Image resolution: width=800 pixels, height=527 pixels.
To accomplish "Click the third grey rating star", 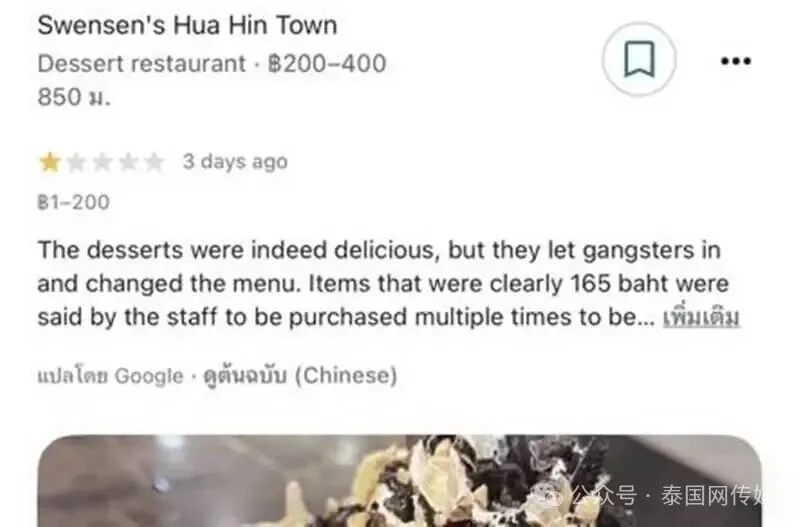I will 102,163.
